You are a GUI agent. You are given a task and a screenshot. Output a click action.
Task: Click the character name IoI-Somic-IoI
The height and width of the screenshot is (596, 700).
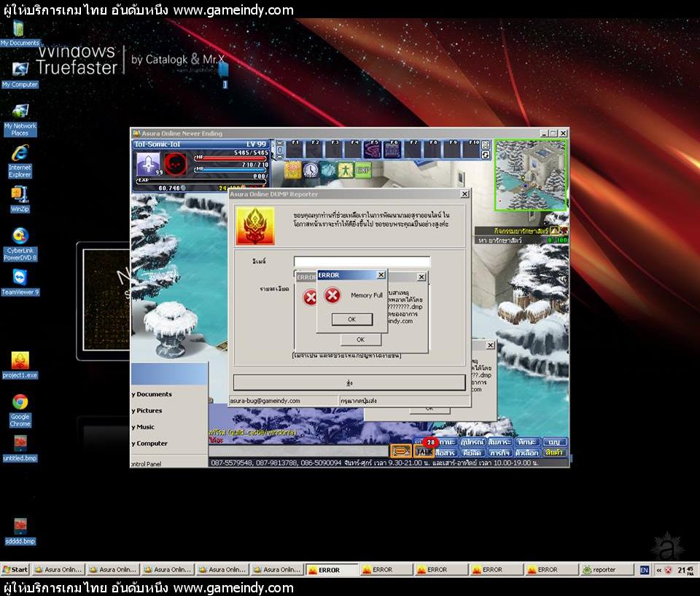coord(157,144)
